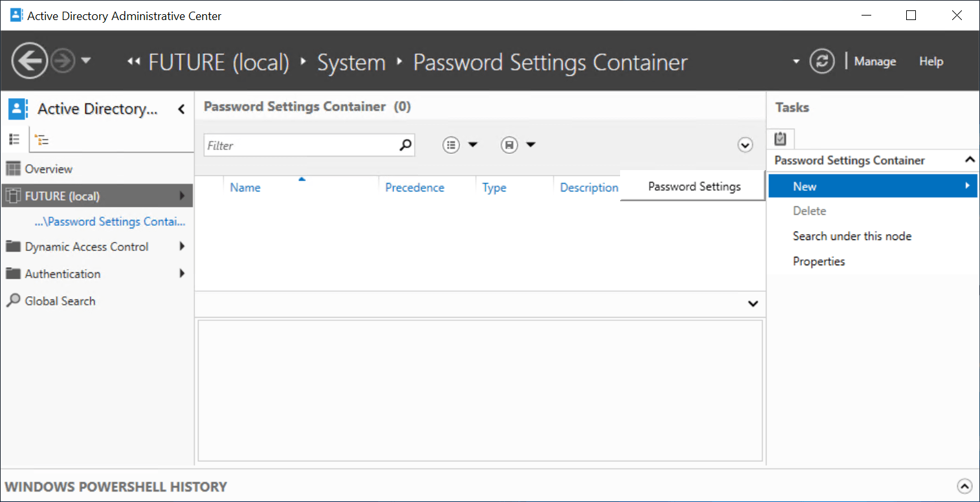Click Search under this node
980x502 pixels.
point(852,236)
